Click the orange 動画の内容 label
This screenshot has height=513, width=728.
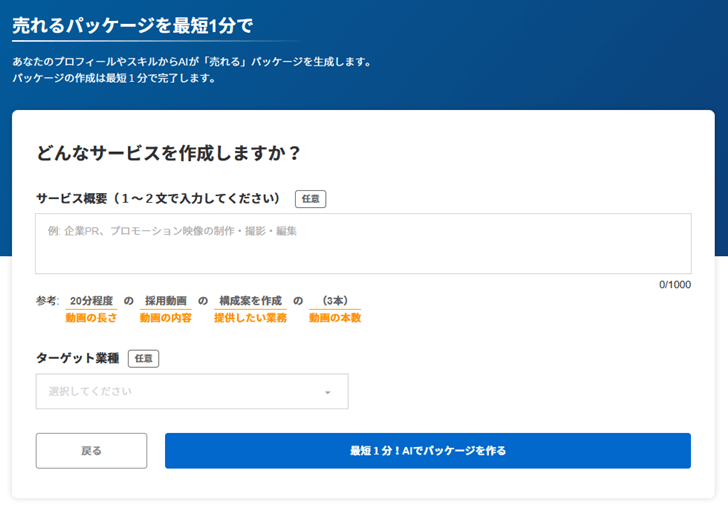[165, 318]
